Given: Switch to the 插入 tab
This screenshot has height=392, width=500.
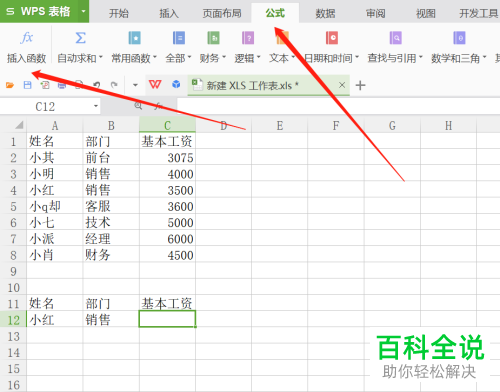Looking at the screenshot, I should pos(169,13).
